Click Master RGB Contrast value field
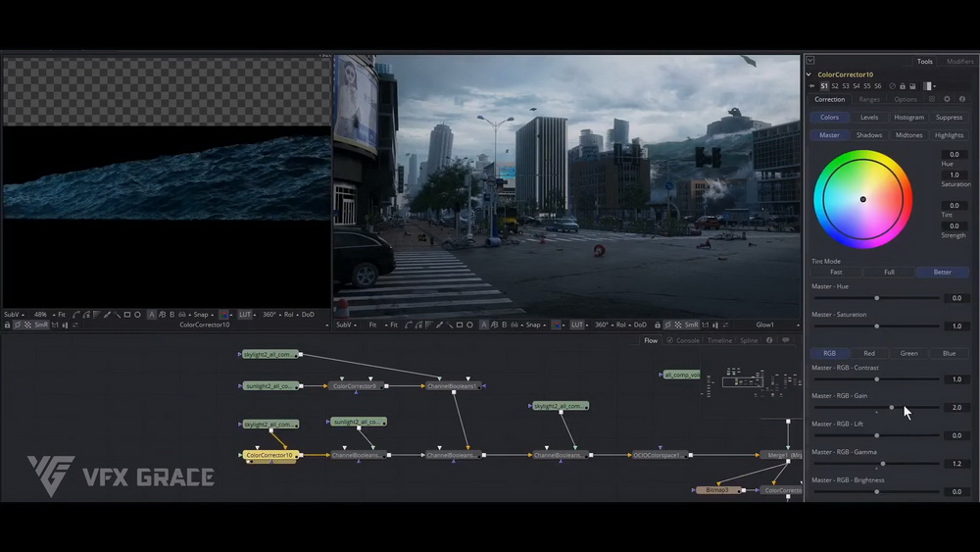This screenshot has height=552, width=980. pyautogui.click(x=956, y=378)
